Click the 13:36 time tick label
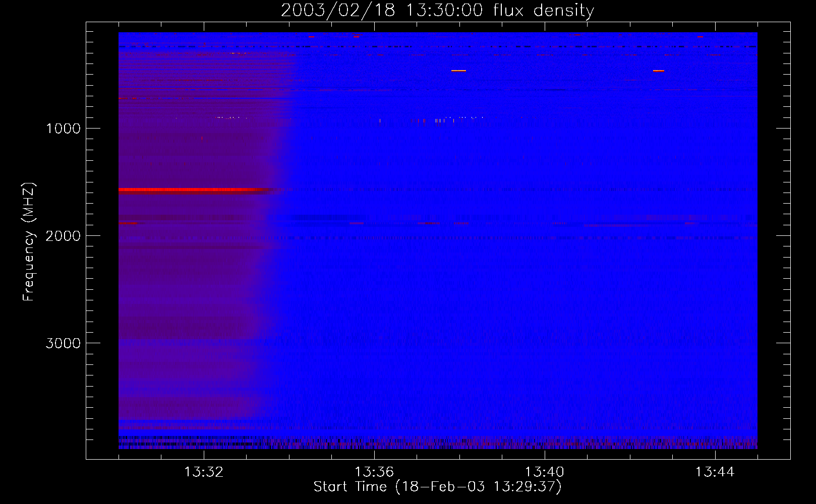 [x=374, y=472]
